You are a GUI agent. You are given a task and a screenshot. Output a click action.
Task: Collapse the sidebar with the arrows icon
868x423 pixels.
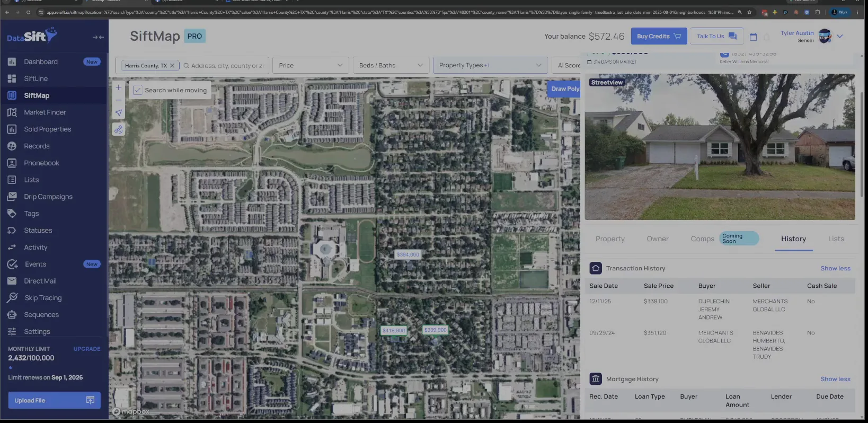pos(98,37)
